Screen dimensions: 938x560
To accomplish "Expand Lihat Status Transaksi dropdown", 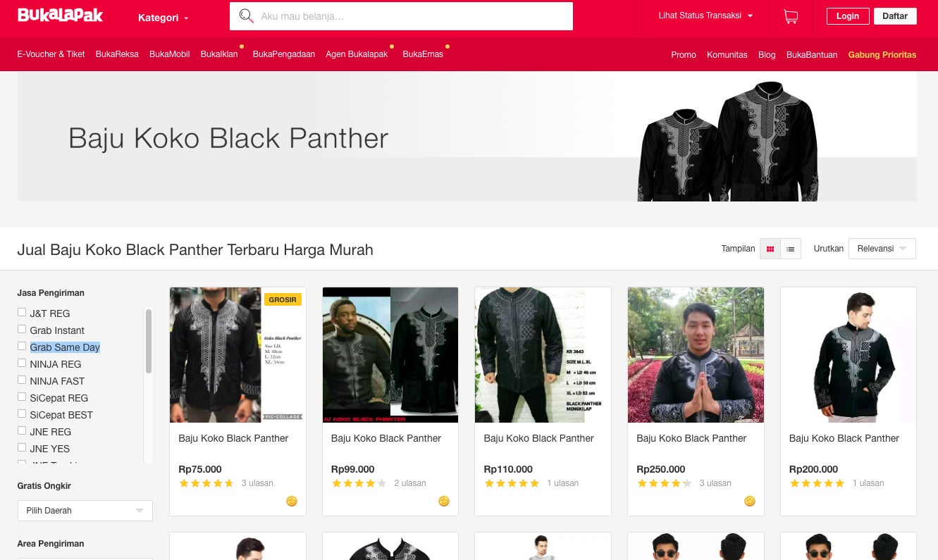I will point(705,15).
